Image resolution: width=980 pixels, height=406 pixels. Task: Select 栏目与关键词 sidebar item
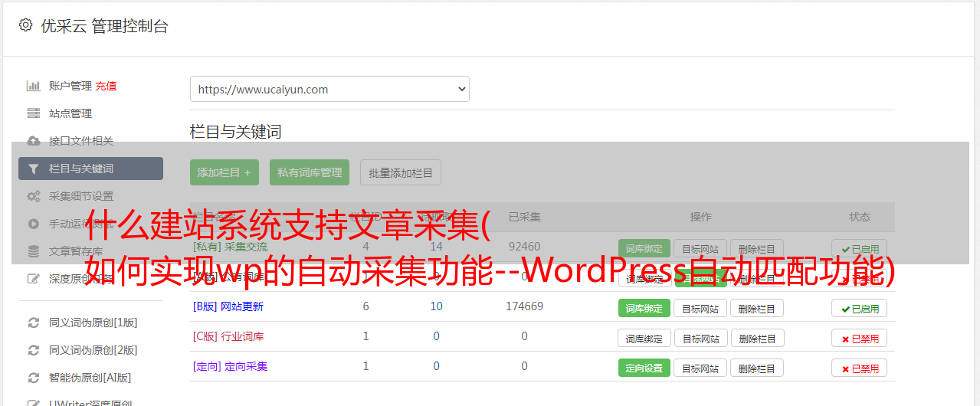pyautogui.click(x=90, y=169)
